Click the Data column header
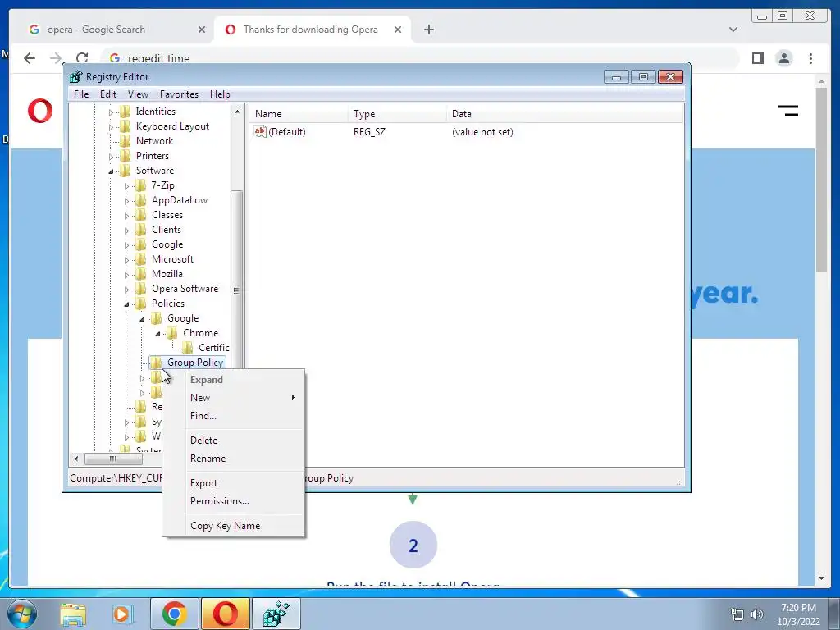 pos(564,114)
